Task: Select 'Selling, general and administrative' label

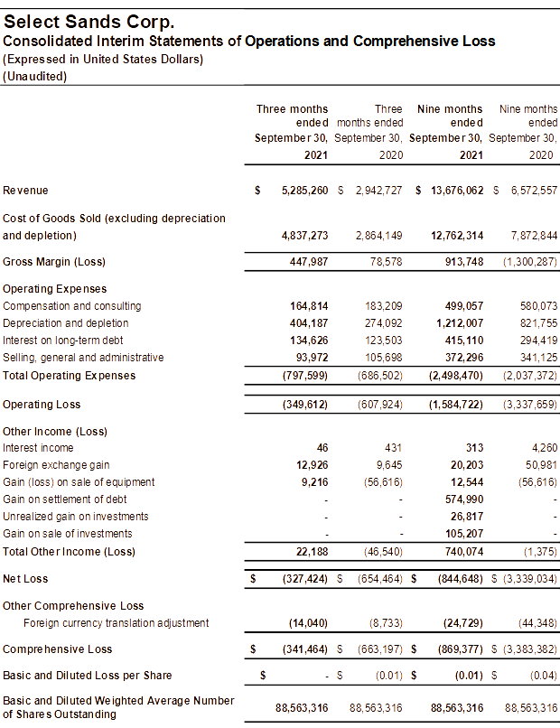Action: click(84, 358)
